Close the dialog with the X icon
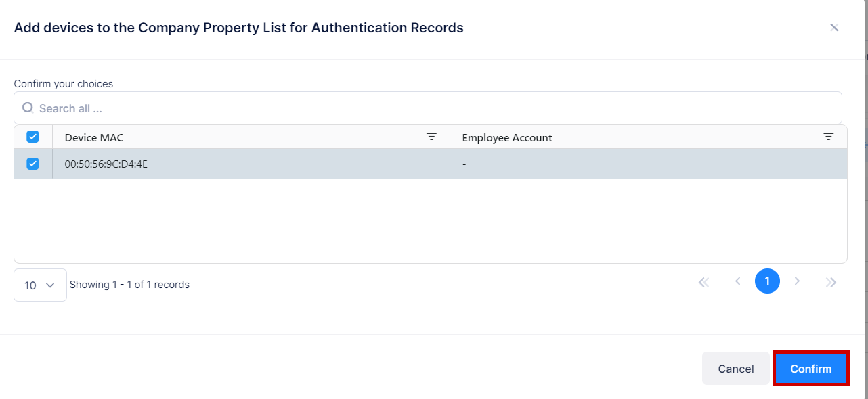 [834, 27]
